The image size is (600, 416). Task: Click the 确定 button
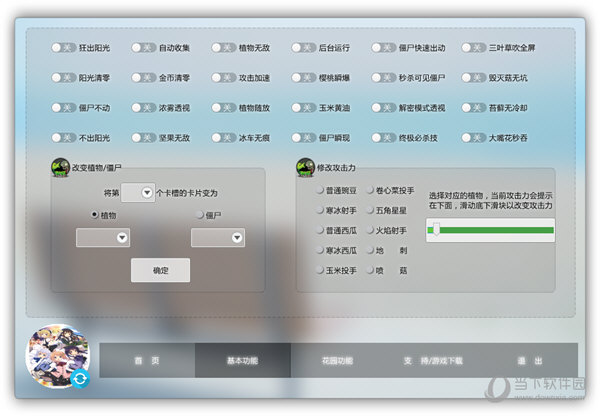[x=160, y=270]
